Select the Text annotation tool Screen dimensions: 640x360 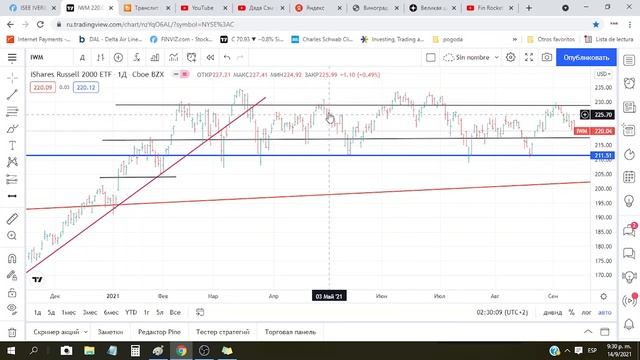(12, 145)
